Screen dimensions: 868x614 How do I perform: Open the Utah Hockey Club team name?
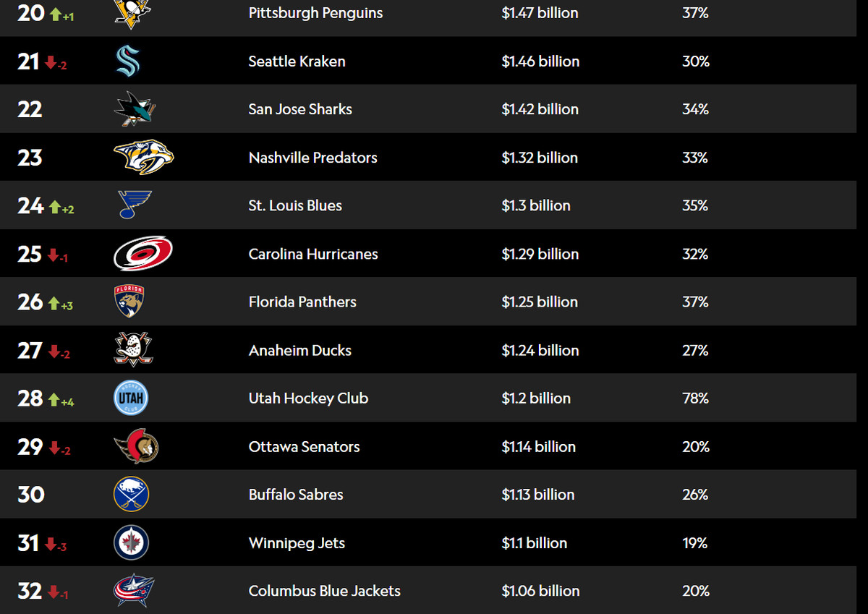tap(308, 398)
